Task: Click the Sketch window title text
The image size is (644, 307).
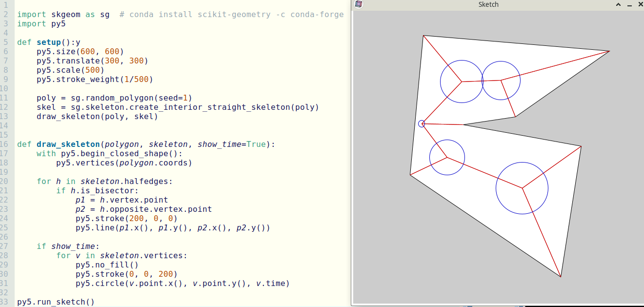Action: 488,5
